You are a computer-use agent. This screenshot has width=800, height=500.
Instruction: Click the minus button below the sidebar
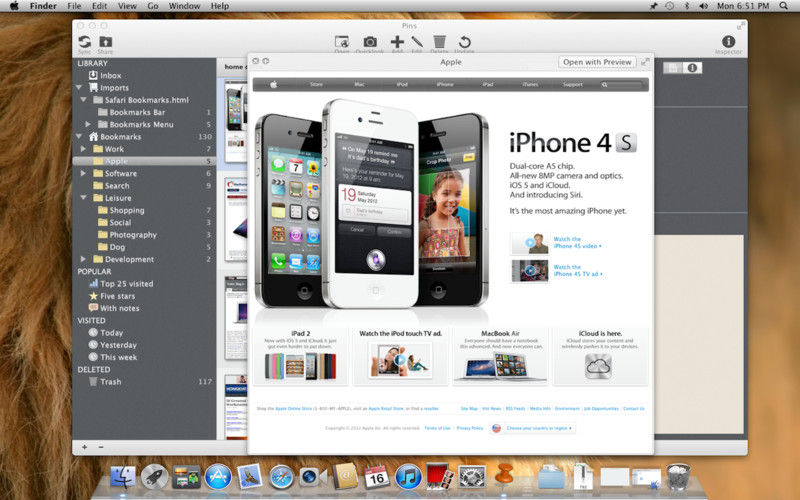[101, 447]
